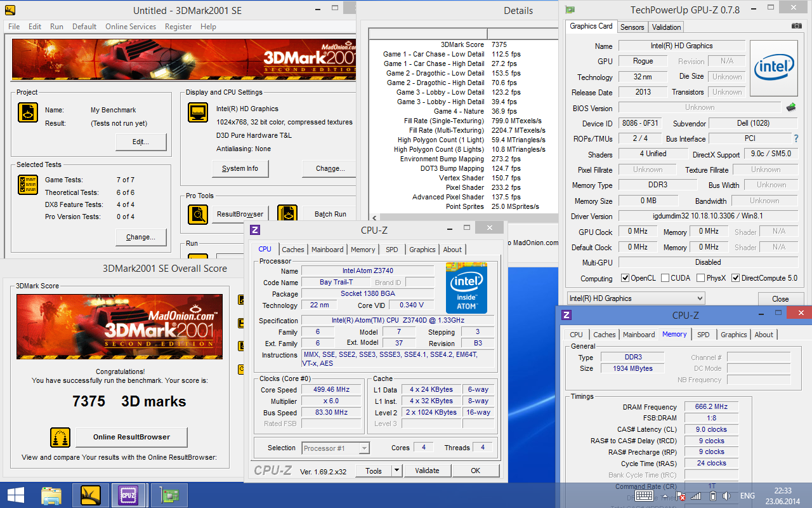Click the OK button in CPU-Z
This screenshot has height=508, width=812.
tap(475, 471)
